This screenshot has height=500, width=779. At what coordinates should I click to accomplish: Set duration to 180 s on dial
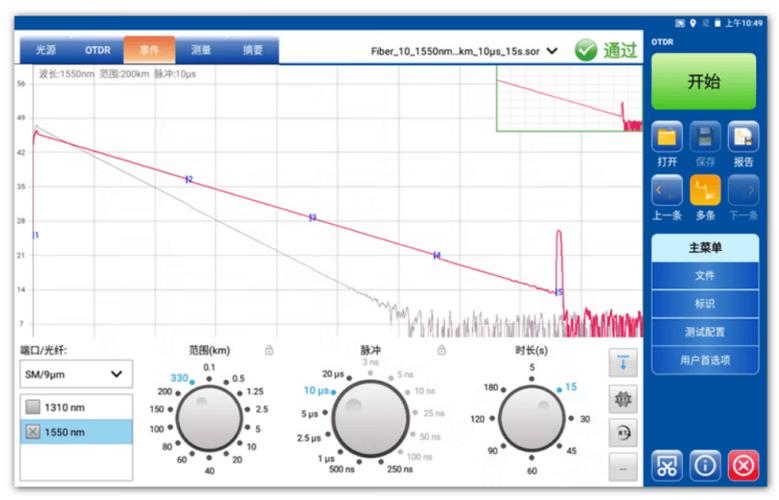[x=491, y=387]
